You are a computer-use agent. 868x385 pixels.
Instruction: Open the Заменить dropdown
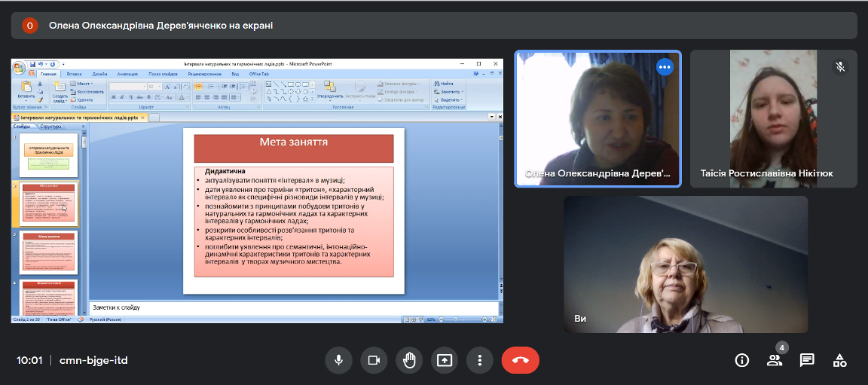[448, 92]
